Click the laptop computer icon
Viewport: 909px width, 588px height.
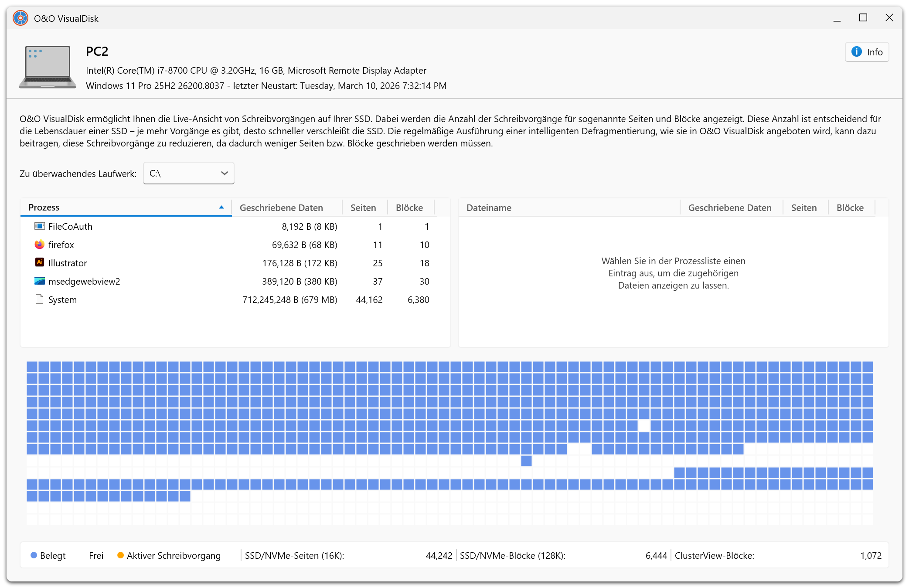(x=48, y=67)
